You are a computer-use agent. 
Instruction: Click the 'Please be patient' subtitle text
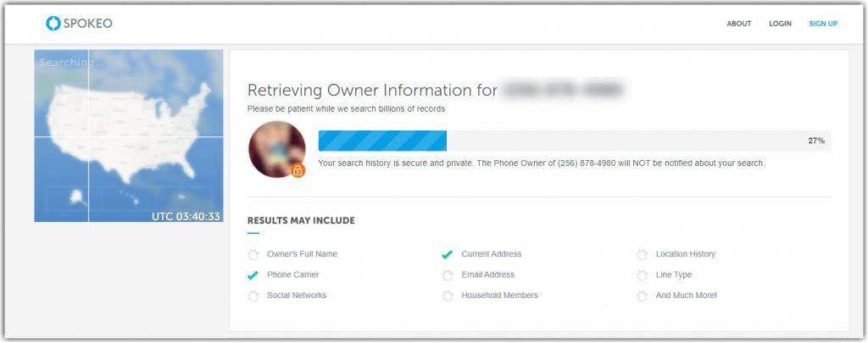pos(346,109)
